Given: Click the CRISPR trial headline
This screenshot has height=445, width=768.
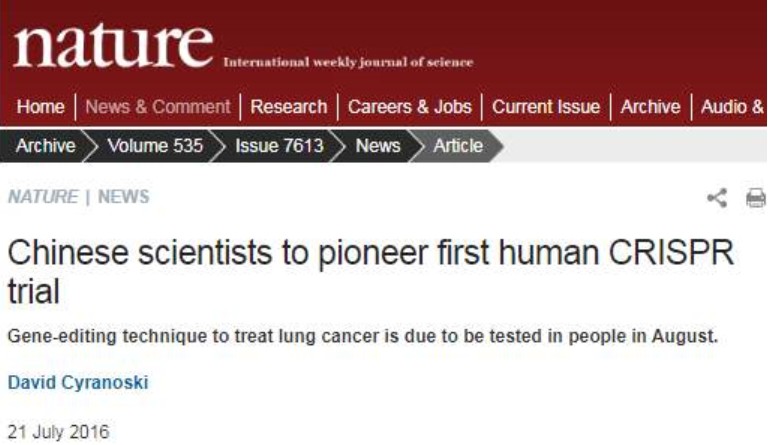Looking at the screenshot, I should (371, 272).
